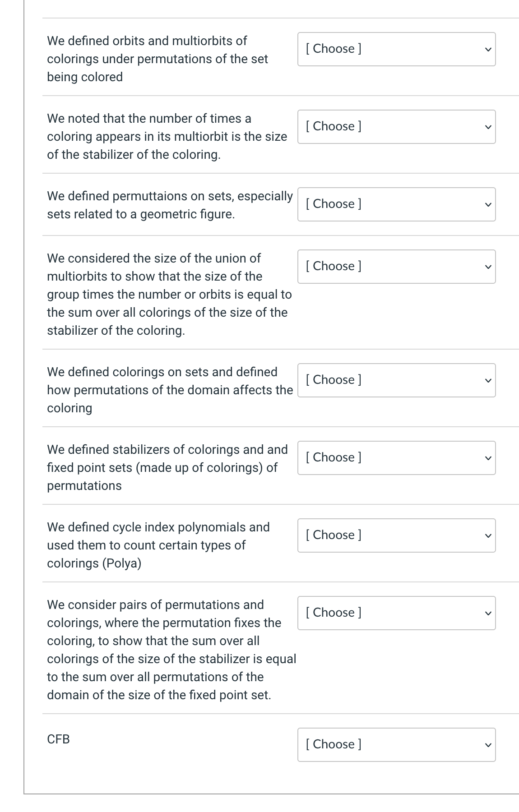Viewport: 519px width, 812px height.
Task: Click the cycle index polynomials statement text
Action: (158, 545)
